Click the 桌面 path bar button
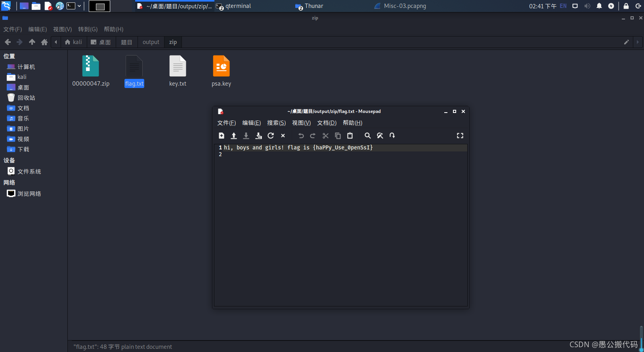The image size is (644, 352). [x=101, y=42]
